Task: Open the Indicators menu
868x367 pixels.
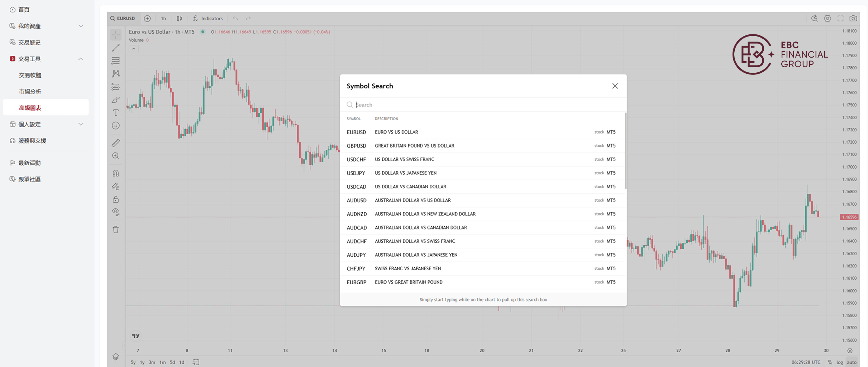Action: [x=208, y=18]
